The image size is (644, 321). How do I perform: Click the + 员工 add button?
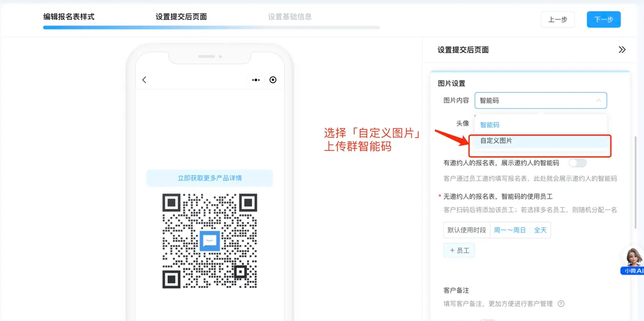tap(459, 250)
